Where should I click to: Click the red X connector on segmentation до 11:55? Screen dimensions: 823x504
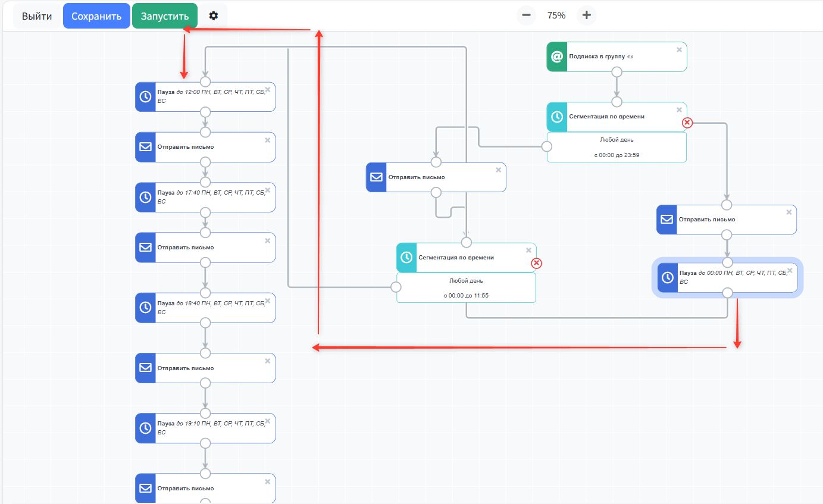pos(536,263)
